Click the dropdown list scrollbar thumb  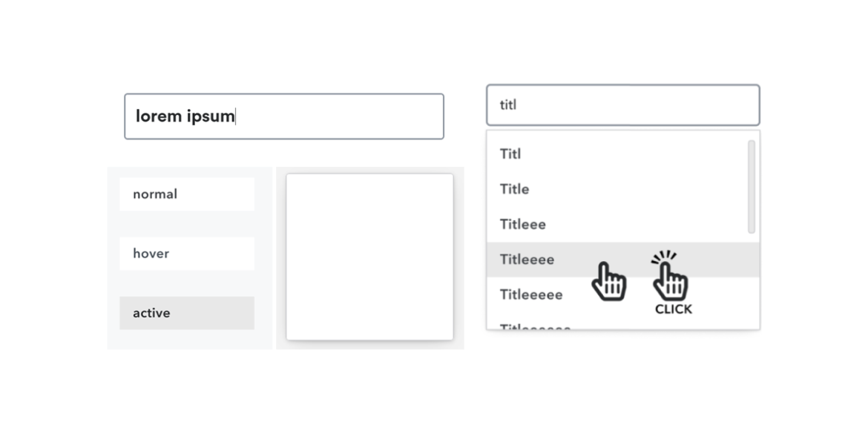pyautogui.click(x=752, y=186)
